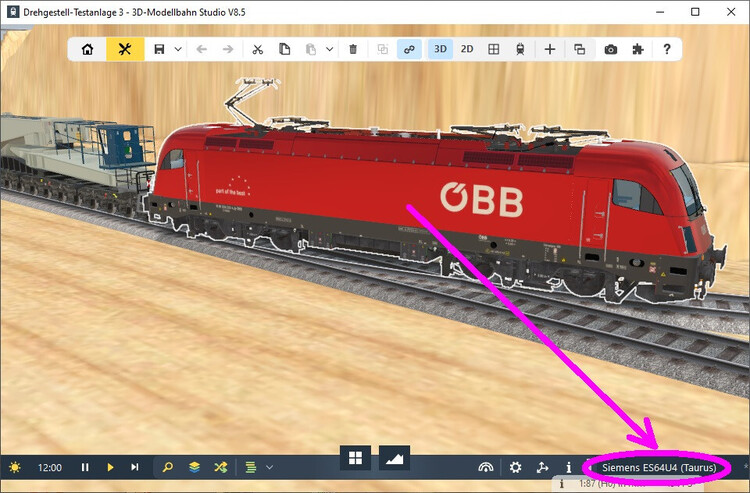Undo the last action
The height and width of the screenshot is (493, 750).
(x=202, y=49)
